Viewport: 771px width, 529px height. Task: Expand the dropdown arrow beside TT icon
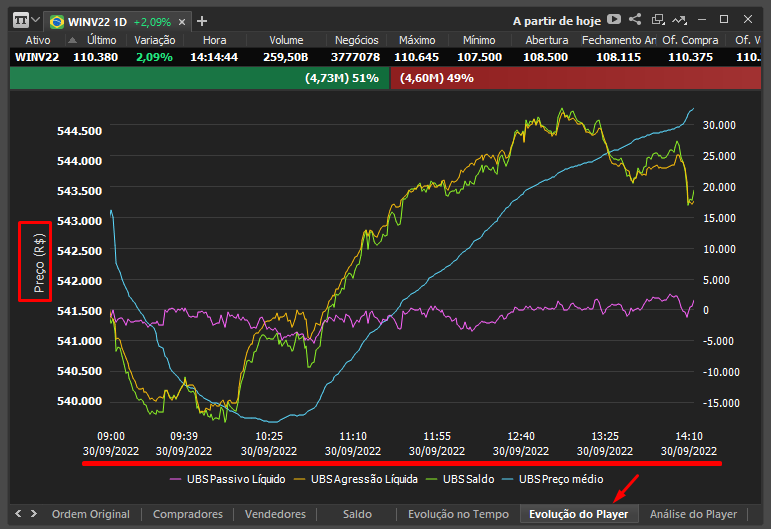click(35, 21)
